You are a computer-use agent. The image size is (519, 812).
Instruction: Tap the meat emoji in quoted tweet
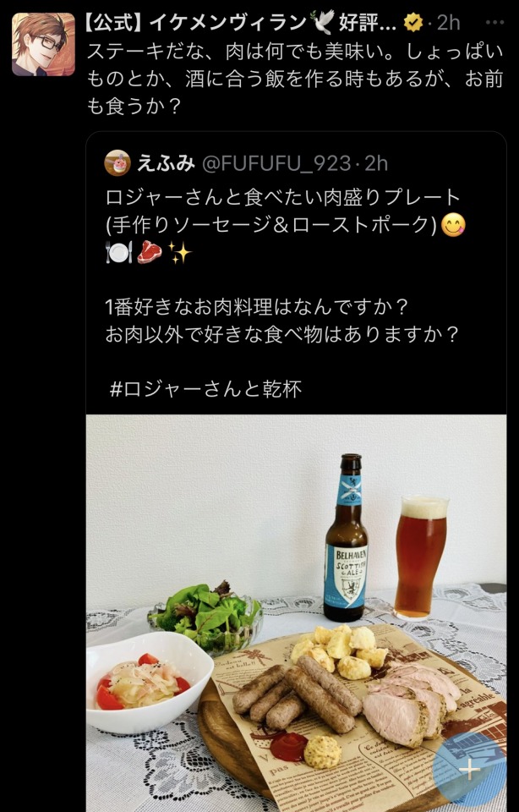[150, 253]
